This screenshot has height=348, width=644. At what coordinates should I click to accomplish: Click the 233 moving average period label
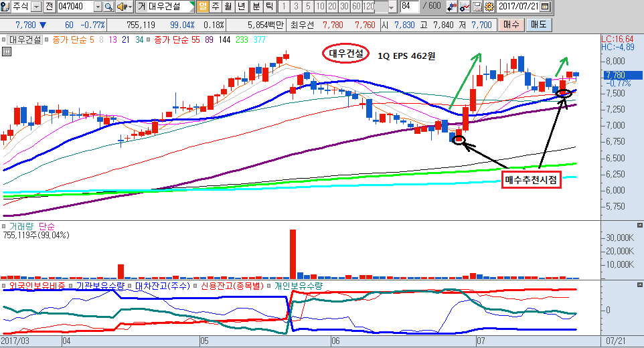click(x=242, y=39)
